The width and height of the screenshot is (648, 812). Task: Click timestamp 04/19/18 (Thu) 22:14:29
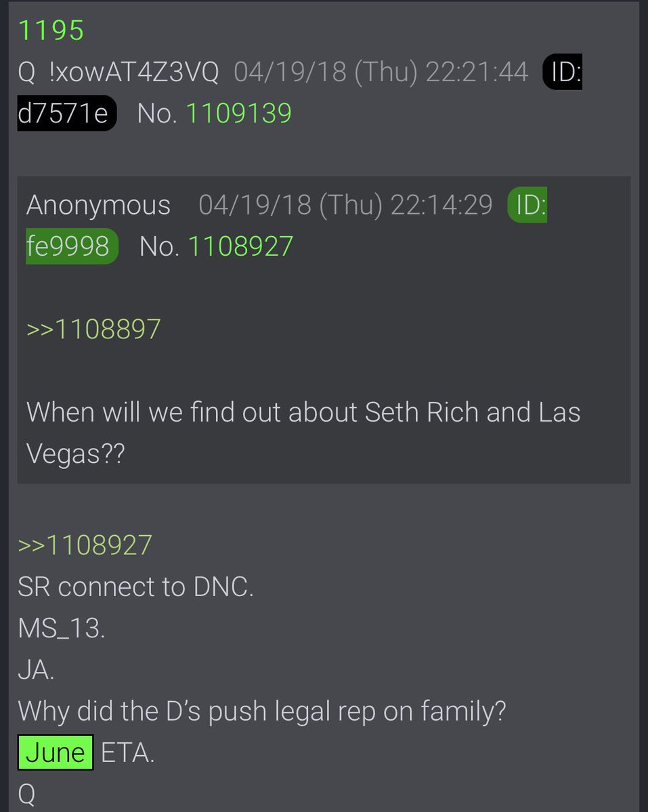tap(345, 205)
